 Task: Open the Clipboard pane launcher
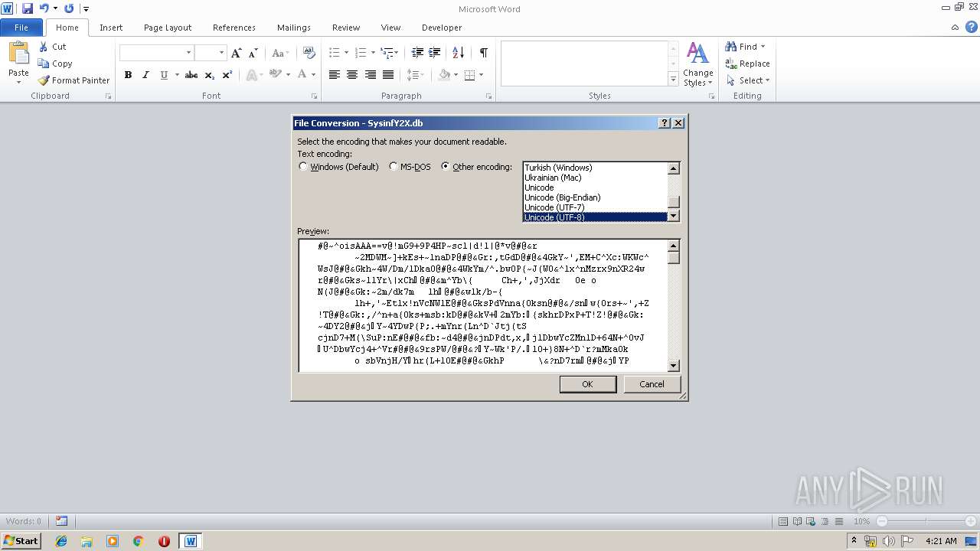(108, 96)
